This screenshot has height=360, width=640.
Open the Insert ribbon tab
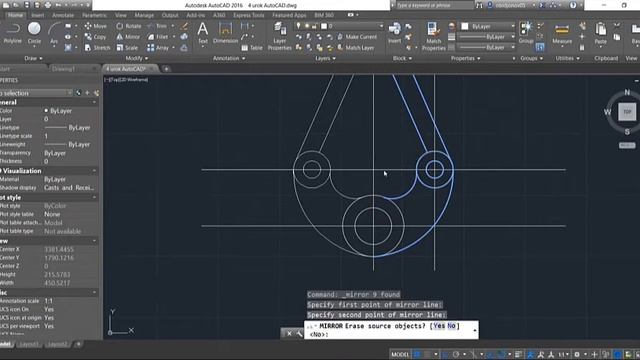[x=38, y=15]
